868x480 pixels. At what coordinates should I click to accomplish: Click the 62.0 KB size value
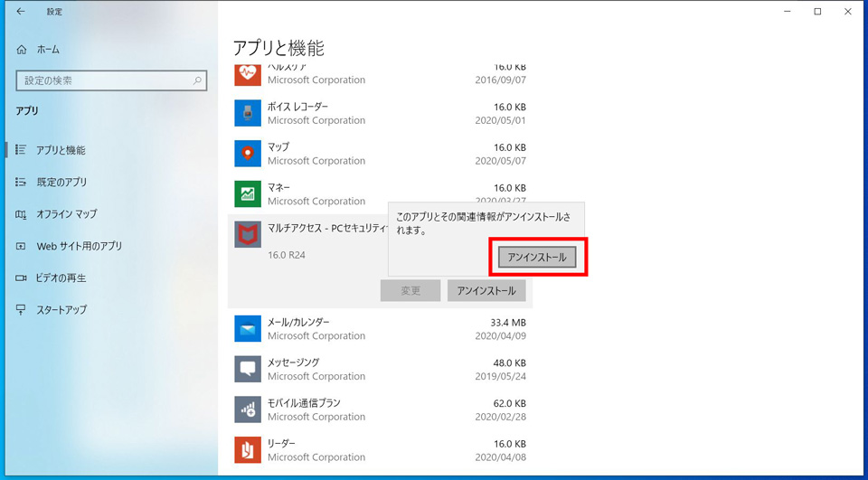tap(509, 403)
